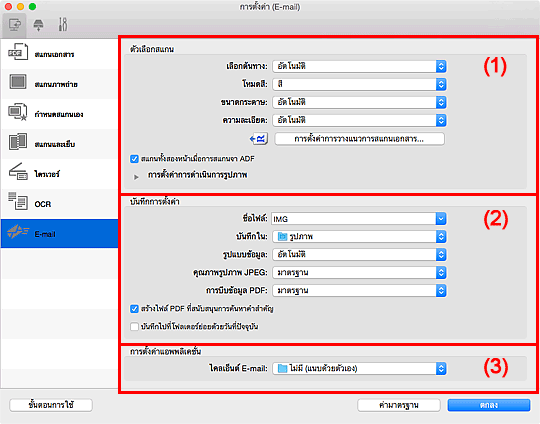Open the บันทึกใน save-in folder dropdown
Viewport: 540px width, 424px height.
click(x=359, y=237)
